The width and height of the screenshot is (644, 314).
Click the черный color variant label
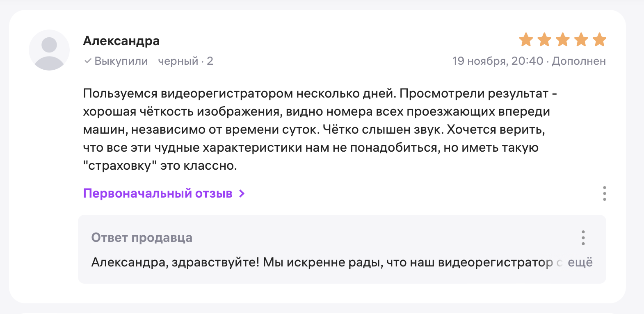pos(178,61)
